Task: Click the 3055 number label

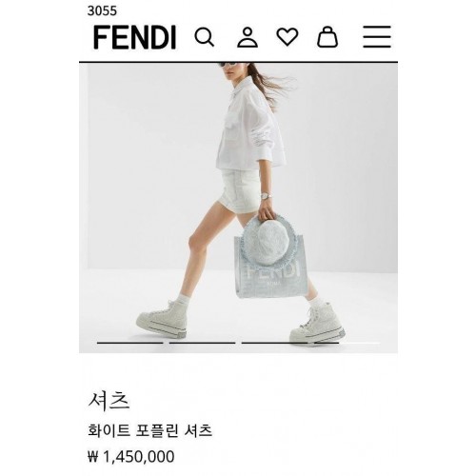Action: click(x=102, y=11)
